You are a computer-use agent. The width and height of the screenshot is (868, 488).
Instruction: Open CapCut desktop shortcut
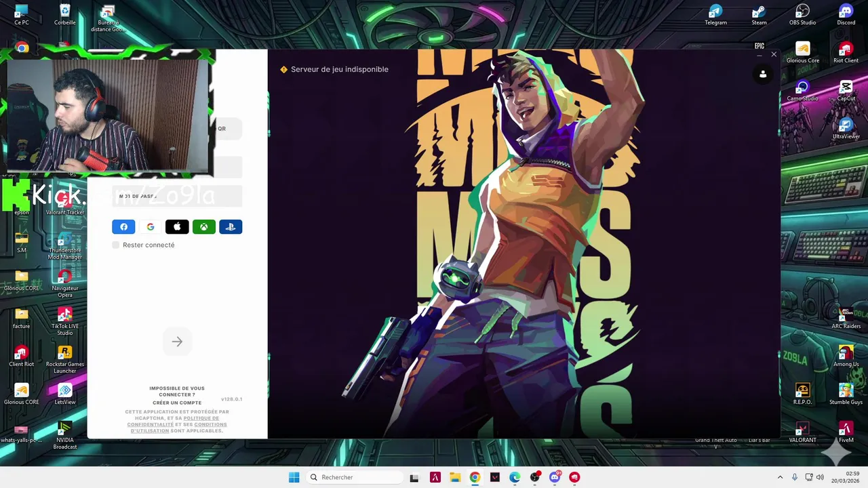[846, 91]
